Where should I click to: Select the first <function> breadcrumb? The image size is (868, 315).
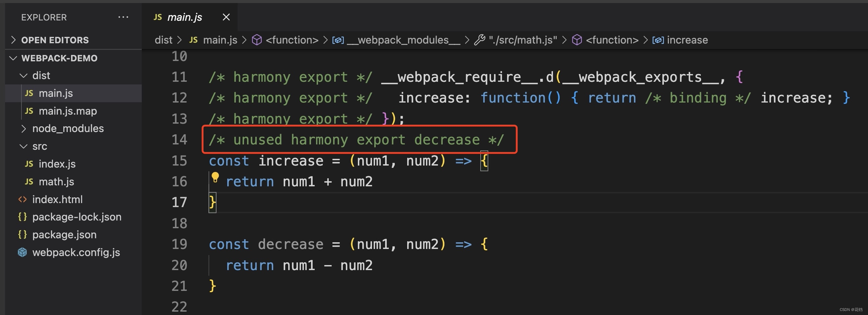(x=292, y=40)
